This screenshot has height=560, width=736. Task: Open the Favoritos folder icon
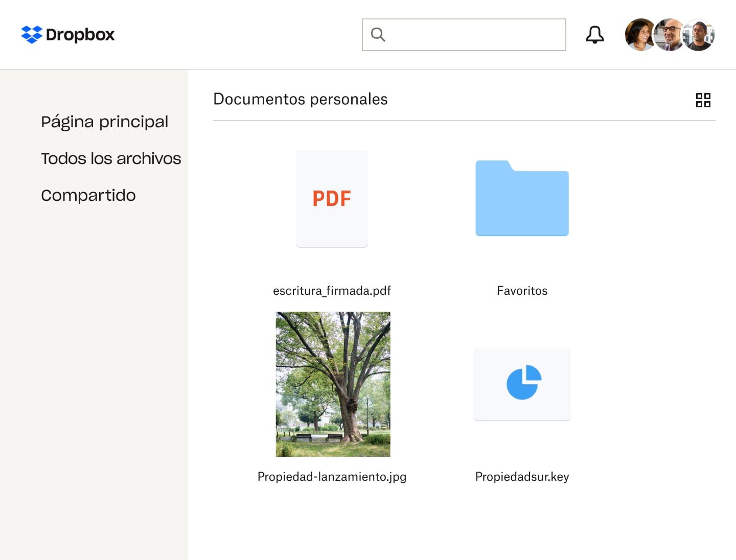point(522,198)
